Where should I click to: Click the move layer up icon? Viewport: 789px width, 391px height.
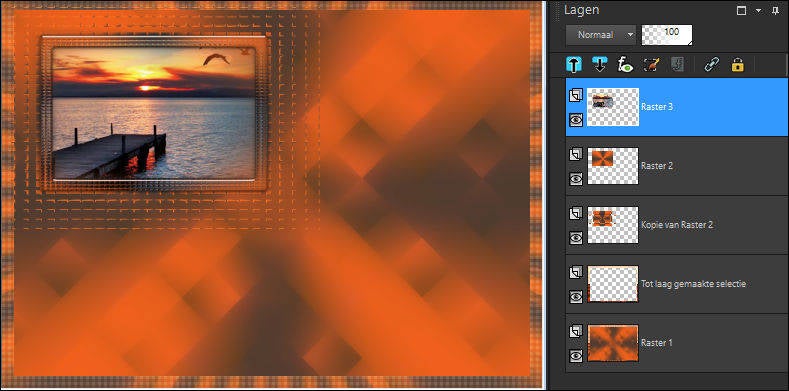(574, 64)
